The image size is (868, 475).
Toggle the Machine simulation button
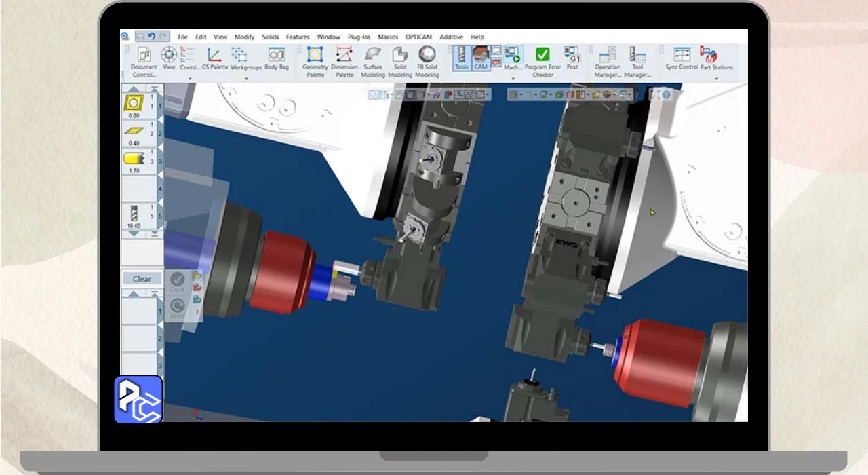(513, 58)
